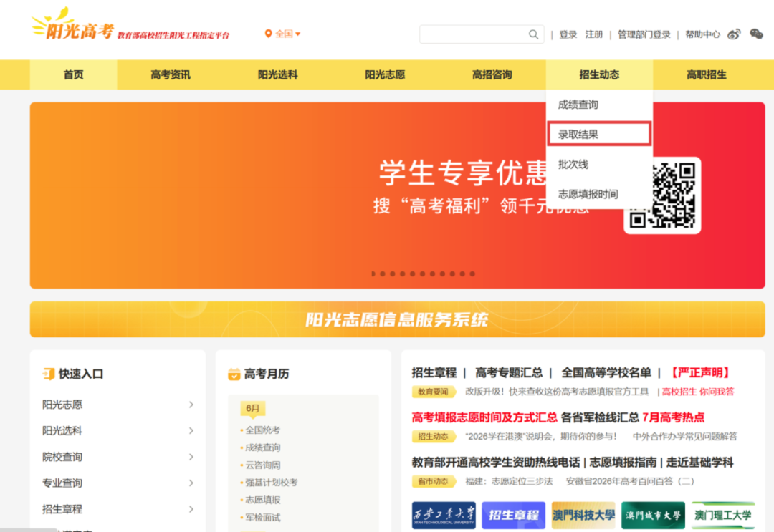Viewport: 774px width, 532px height.
Task: Click 省市动态 tag label
Action: pyautogui.click(x=433, y=481)
